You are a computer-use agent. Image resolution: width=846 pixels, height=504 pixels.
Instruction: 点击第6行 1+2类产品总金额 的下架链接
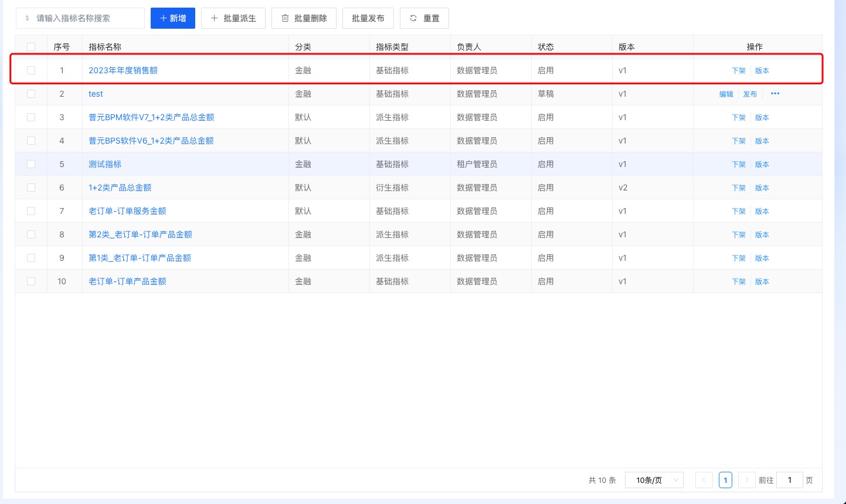pos(739,187)
